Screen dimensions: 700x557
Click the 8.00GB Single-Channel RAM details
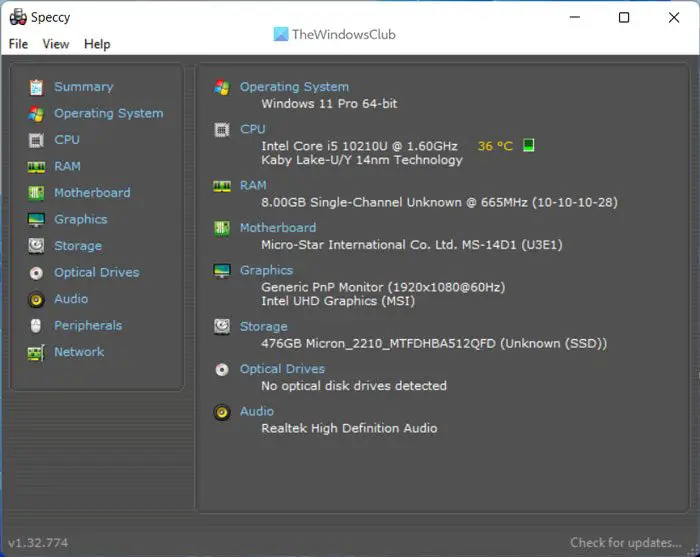point(439,203)
